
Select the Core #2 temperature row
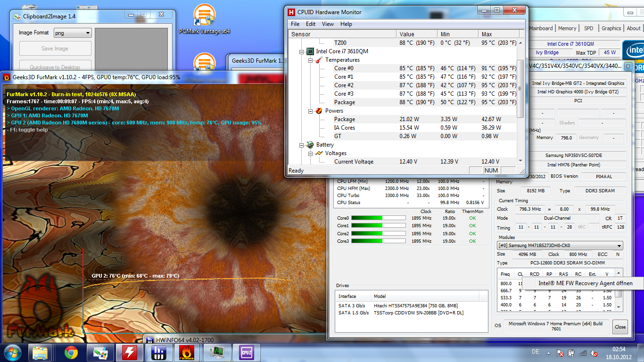tap(403, 85)
